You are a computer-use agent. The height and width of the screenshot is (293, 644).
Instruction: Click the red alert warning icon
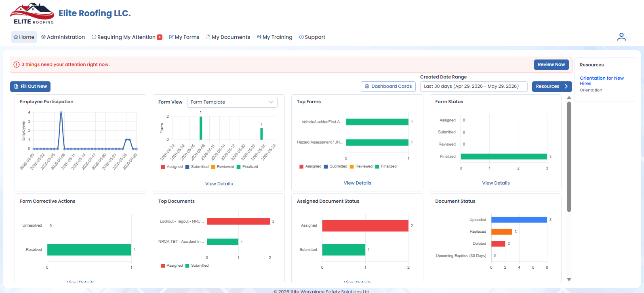(x=17, y=64)
